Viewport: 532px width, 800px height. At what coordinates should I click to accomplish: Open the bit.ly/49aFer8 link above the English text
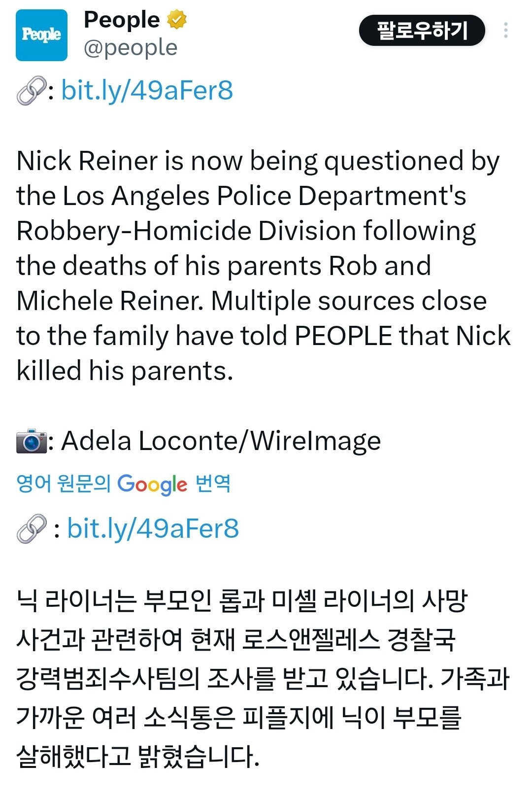tap(147, 91)
